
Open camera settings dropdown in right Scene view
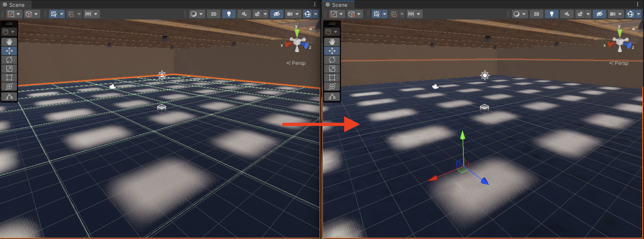616,14
